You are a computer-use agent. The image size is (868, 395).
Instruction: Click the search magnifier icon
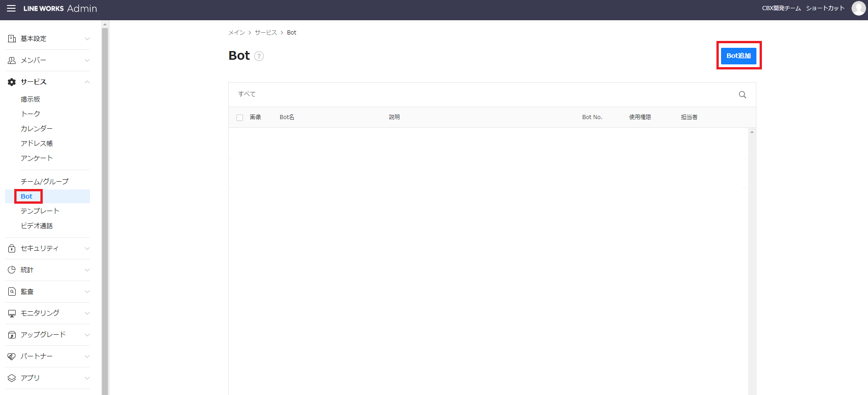coord(742,95)
